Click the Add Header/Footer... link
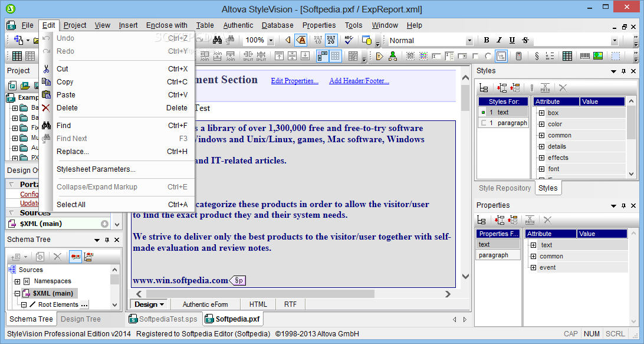The height and width of the screenshot is (344, 644). pyautogui.click(x=359, y=81)
